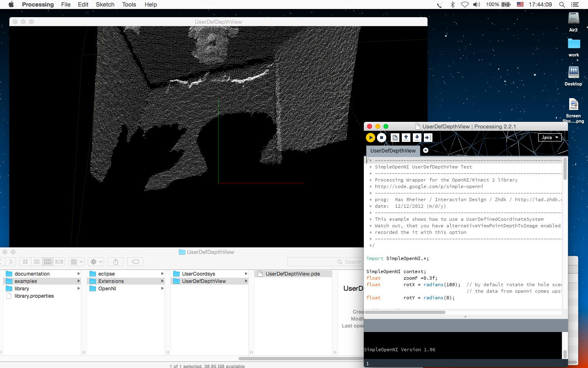
Task: Click the Finder edit tags button
Action: 135,262
